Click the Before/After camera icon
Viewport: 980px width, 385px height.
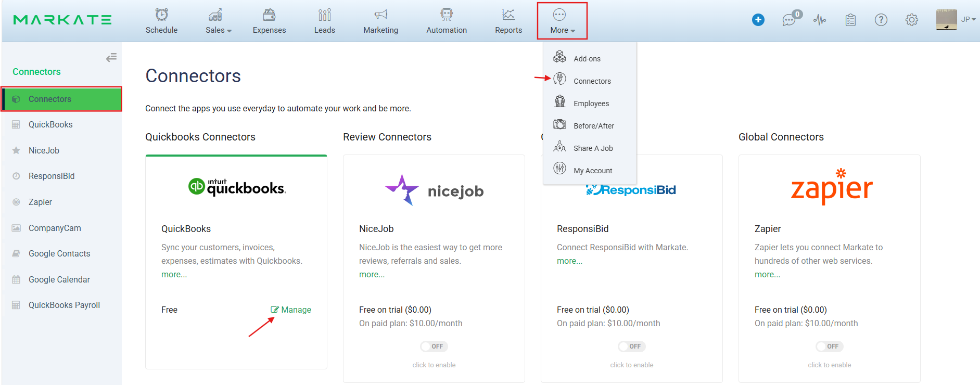559,124
